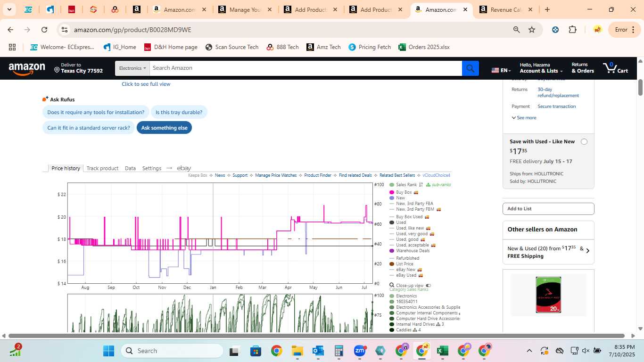Click the page vertical scrollbar

[x=640, y=87]
